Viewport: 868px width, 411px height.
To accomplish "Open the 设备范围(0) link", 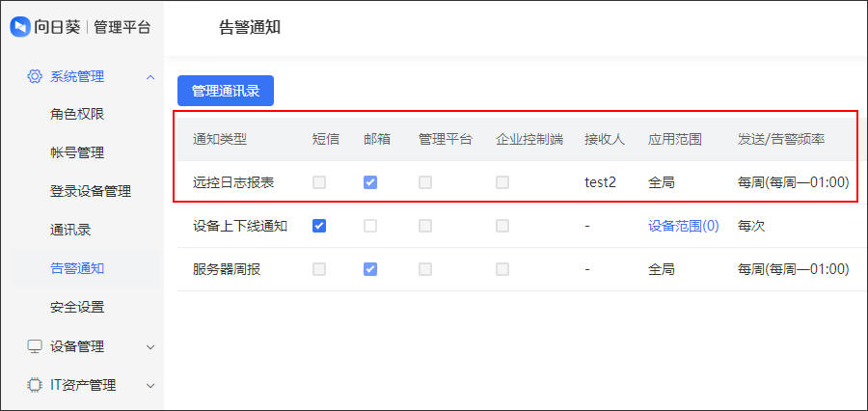I will click(x=684, y=226).
